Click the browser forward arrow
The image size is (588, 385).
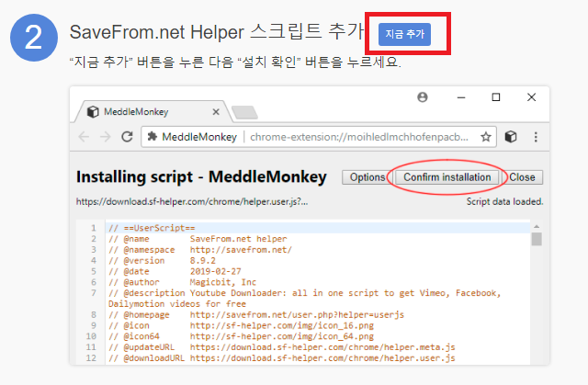(x=106, y=137)
